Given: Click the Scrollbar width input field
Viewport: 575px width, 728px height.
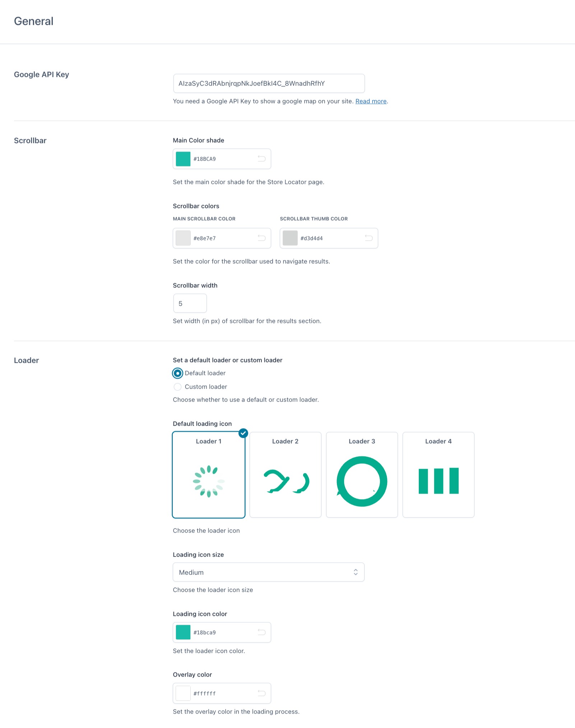Looking at the screenshot, I should 190,303.
